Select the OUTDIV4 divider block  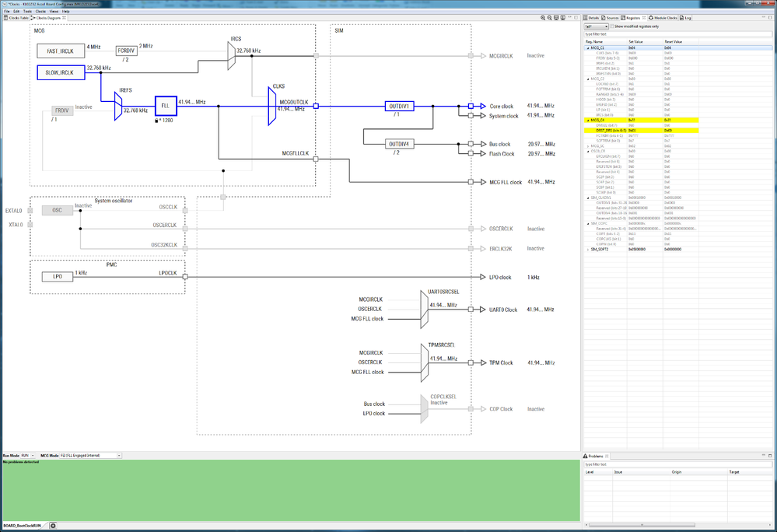(400, 144)
